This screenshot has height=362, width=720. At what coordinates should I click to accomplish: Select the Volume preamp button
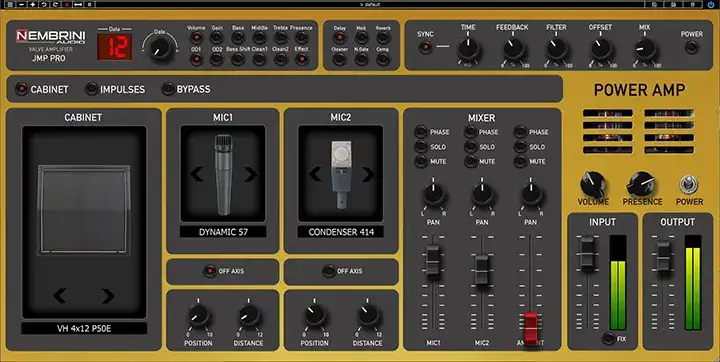pos(197,37)
